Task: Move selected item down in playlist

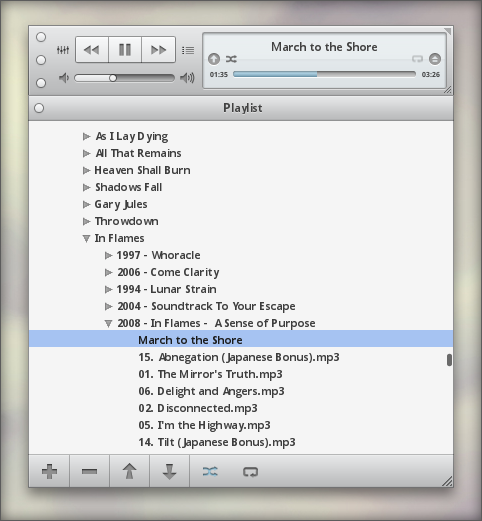Action: pyautogui.click(x=169, y=471)
